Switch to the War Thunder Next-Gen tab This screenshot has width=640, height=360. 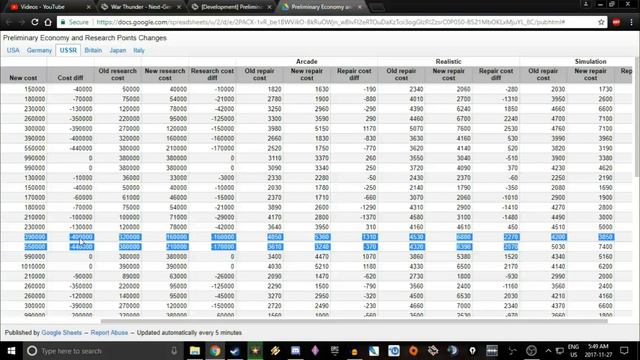(140, 7)
